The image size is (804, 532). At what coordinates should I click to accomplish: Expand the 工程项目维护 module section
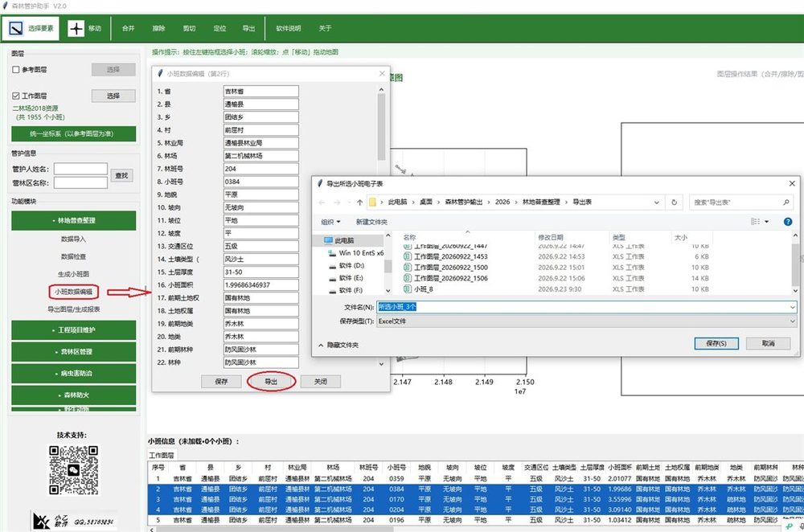(x=74, y=330)
